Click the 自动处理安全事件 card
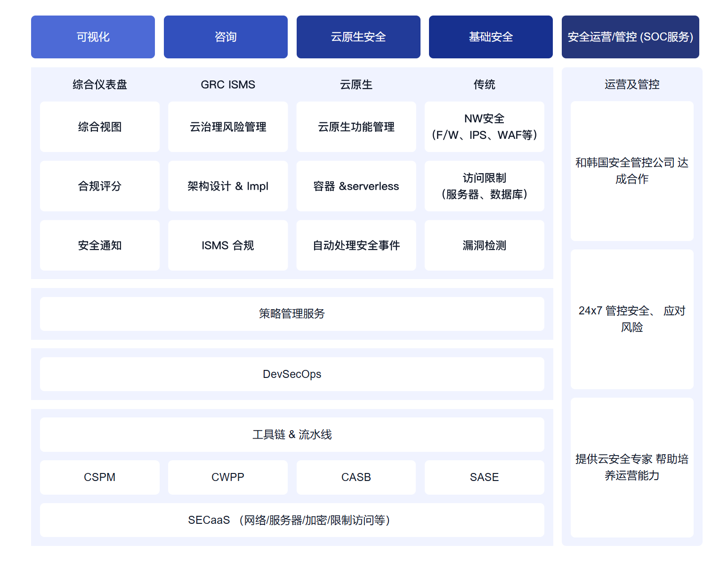Image resolution: width=728 pixels, height=569 pixels. point(356,245)
